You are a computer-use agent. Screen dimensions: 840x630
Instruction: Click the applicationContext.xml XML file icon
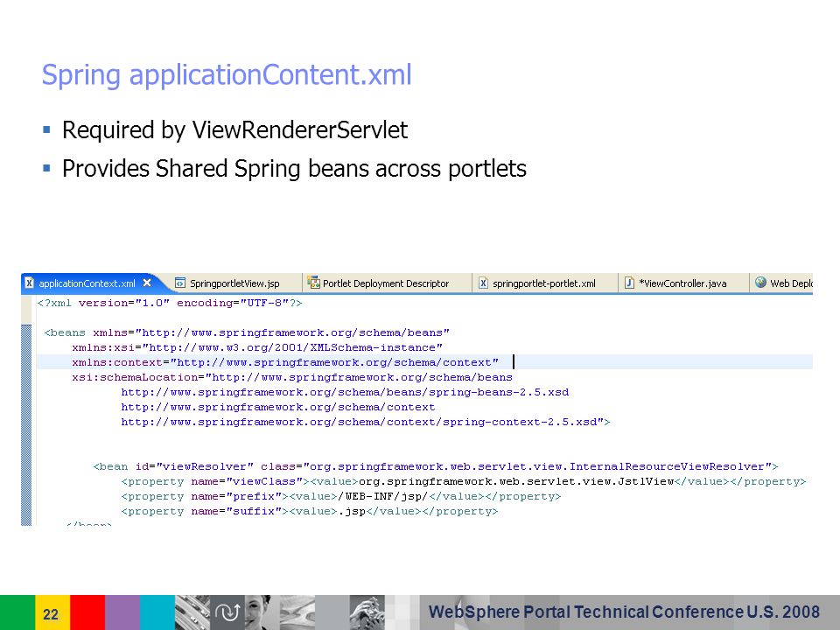click(x=30, y=283)
